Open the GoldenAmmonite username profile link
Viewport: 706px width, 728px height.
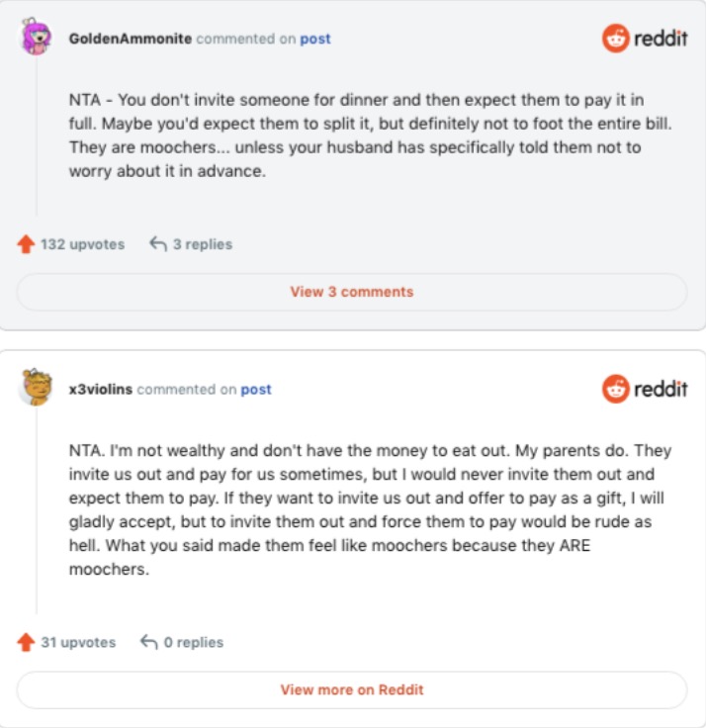[131, 40]
